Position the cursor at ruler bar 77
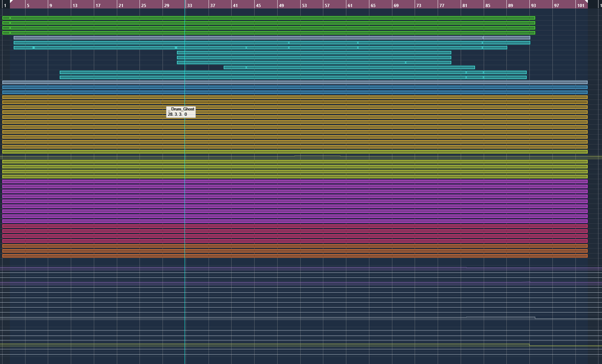Viewport: 602px width, 364px height. 442,6
